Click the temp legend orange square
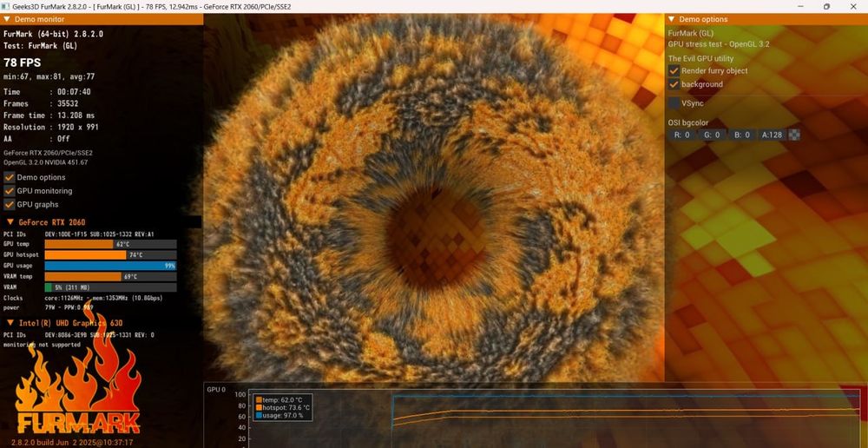 [x=259, y=399]
